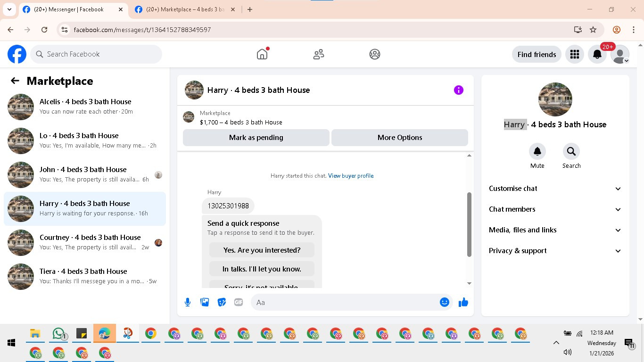Click the phone number message 13025301988
This screenshot has width=644, height=362.
point(228,206)
